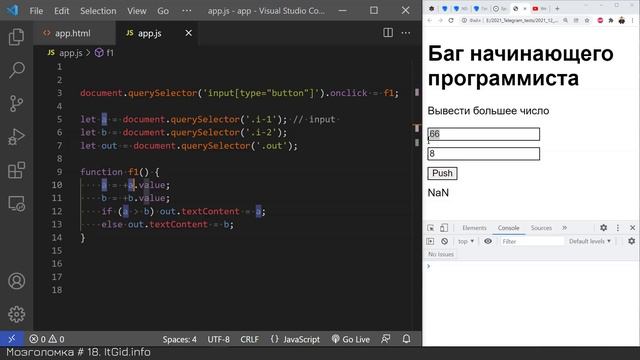Open the View menu
This screenshot has width=640, height=360.
point(137,11)
